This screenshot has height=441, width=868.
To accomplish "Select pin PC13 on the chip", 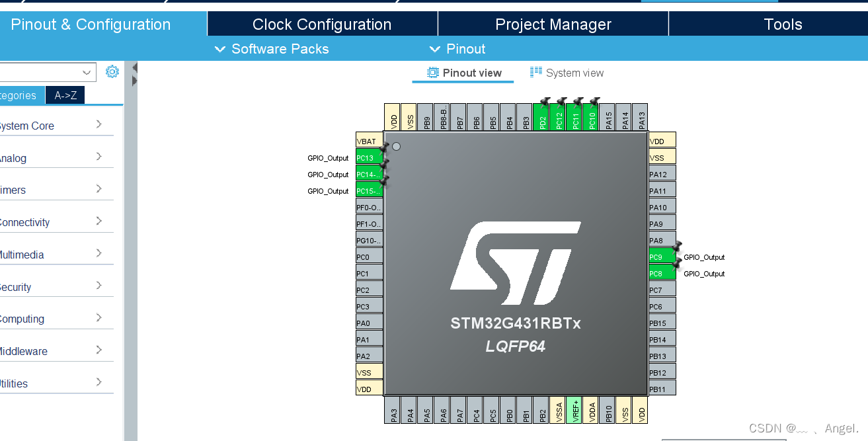I will pyautogui.click(x=369, y=158).
